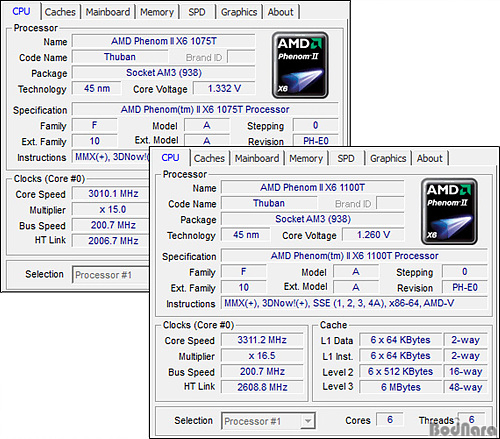Click the Technology value 45 nm in 1100T window
500x439 pixels.
click(x=246, y=235)
